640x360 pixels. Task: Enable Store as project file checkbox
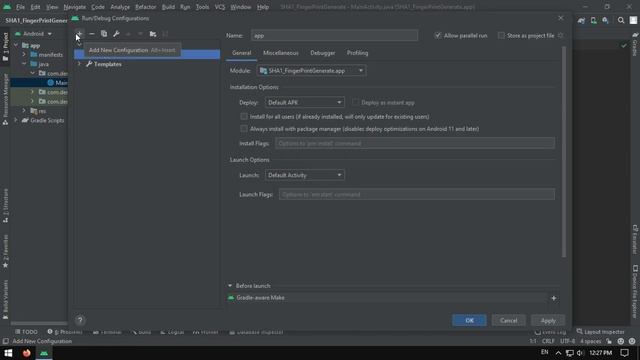(x=501, y=36)
